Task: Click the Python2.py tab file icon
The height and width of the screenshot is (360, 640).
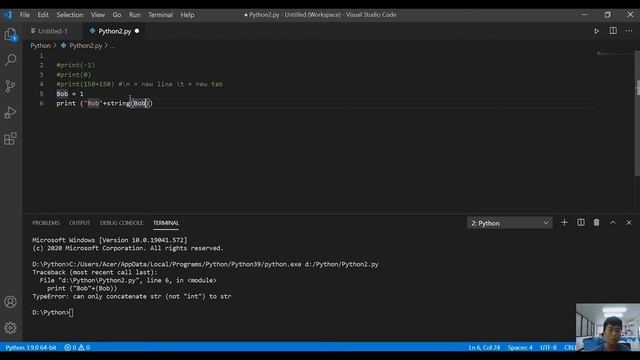Action: pyautogui.click(x=92, y=31)
